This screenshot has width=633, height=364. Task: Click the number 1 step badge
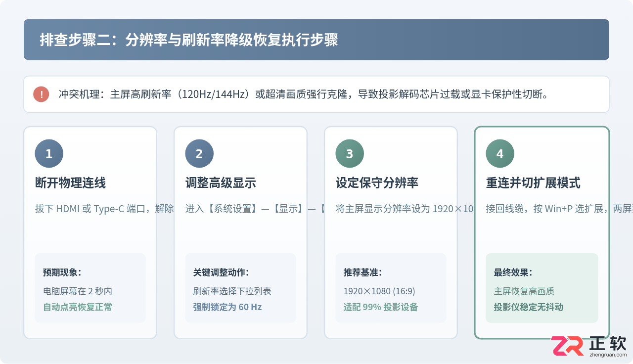coord(49,154)
